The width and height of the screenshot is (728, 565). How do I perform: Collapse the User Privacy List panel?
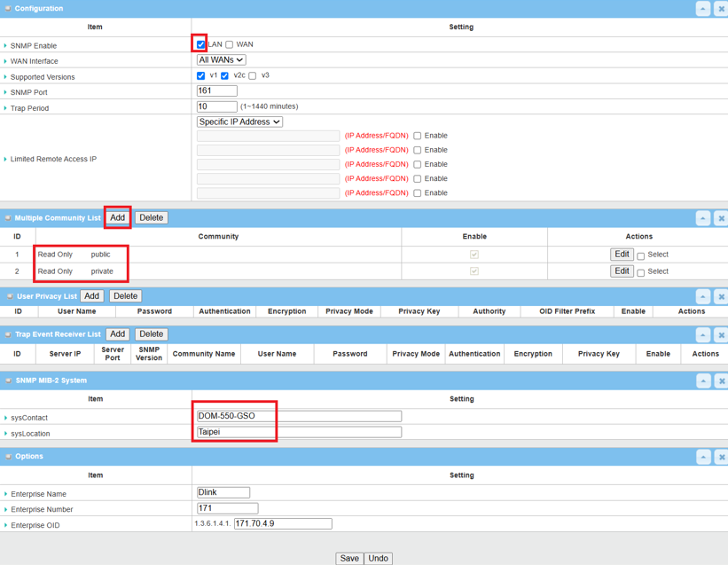click(x=702, y=296)
